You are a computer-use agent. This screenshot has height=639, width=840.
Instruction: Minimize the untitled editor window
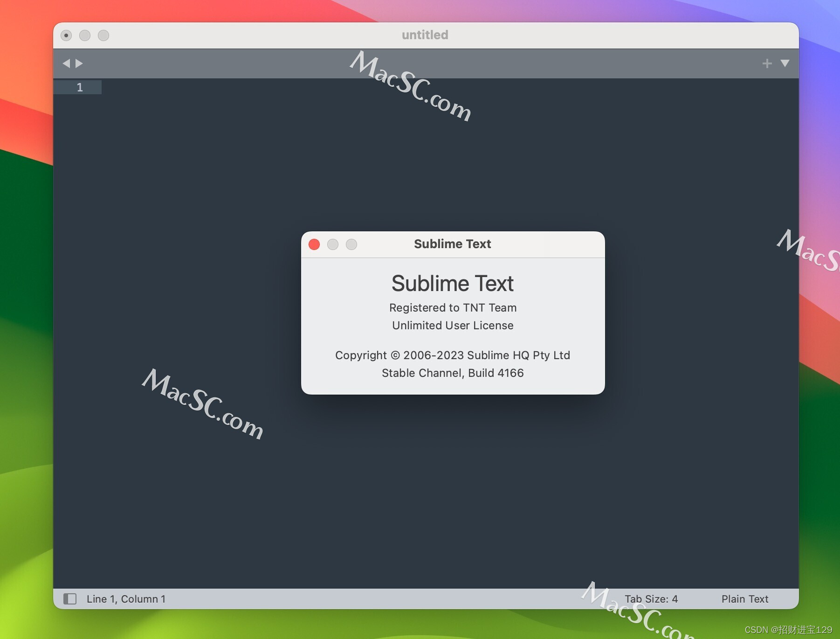coord(85,35)
